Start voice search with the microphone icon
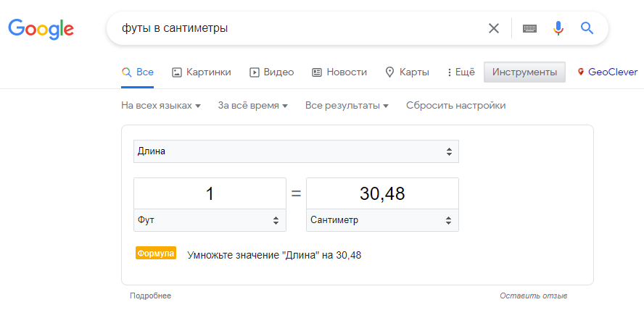The width and height of the screenshot is (644, 310). 558,28
